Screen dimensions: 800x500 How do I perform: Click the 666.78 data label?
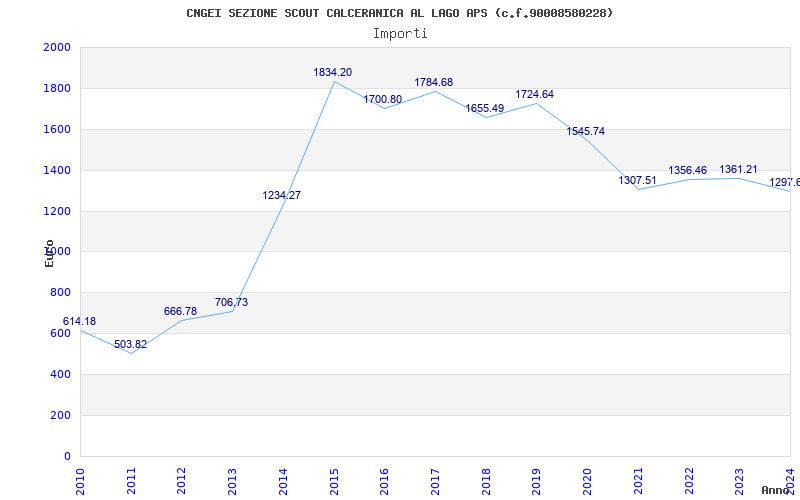180,312
